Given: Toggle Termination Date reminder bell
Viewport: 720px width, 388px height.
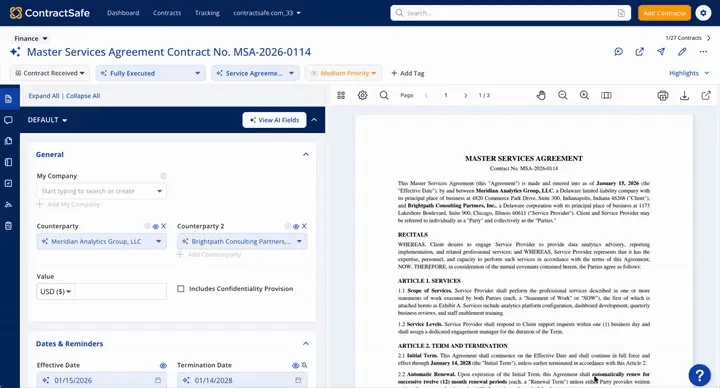Looking at the screenshot, I should coord(304,366).
